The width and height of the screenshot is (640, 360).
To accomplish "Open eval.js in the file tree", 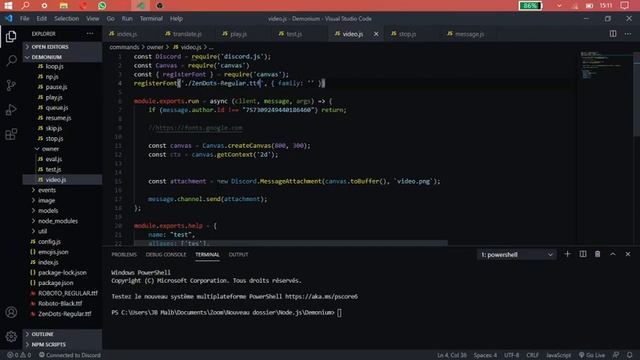I will pyautogui.click(x=53, y=159).
